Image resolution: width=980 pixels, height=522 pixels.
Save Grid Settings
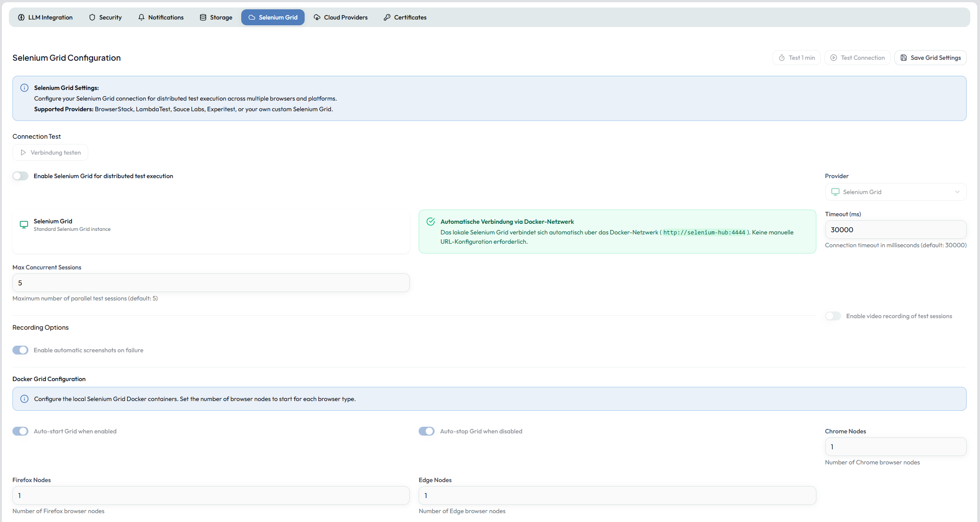tap(930, 58)
